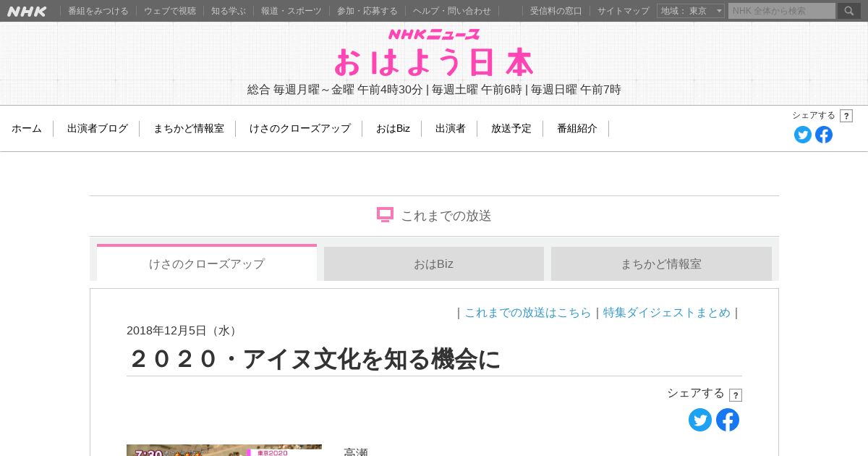Share the article on Twitter

click(x=700, y=420)
